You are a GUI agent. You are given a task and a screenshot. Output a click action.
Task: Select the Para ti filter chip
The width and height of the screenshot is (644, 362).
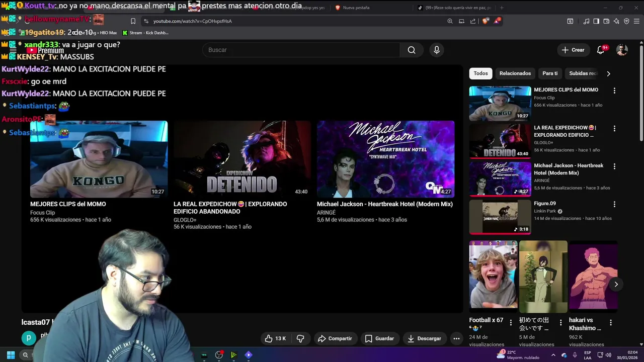click(550, 73)
